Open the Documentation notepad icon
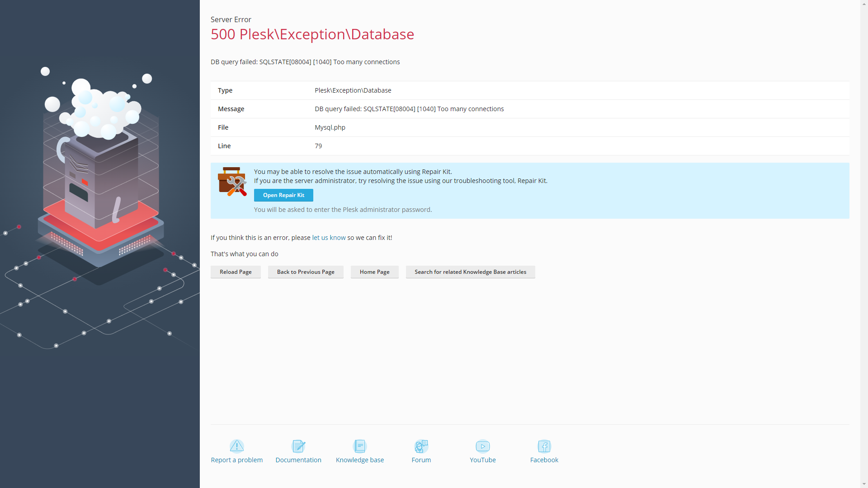The width and height of the screenshot is (868, 488). pyautogui.click(x=298, y=446)
